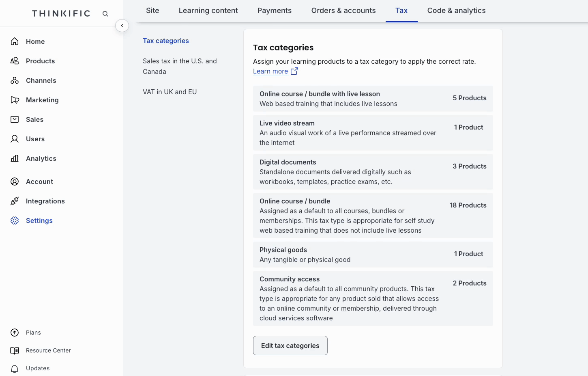This screenshot has height=376, width=588.
Task: Open the Code & analytics tab
Action: click(456, 11)
